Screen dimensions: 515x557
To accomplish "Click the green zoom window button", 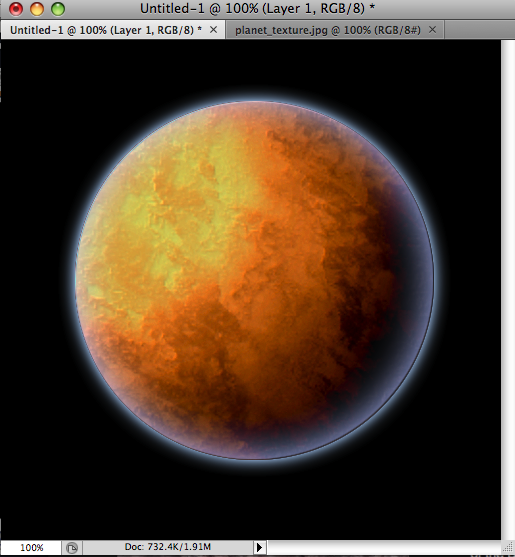I will coord(58,9).
